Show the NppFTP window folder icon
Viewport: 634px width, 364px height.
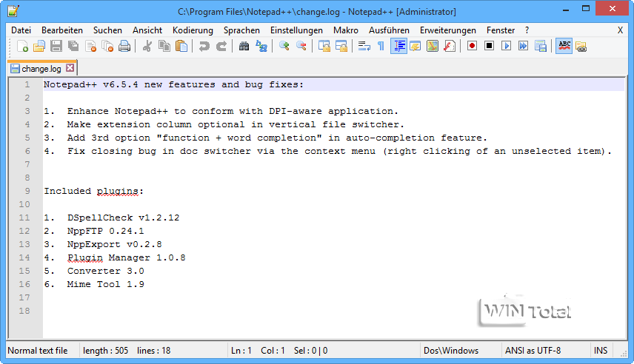[581, 46]
